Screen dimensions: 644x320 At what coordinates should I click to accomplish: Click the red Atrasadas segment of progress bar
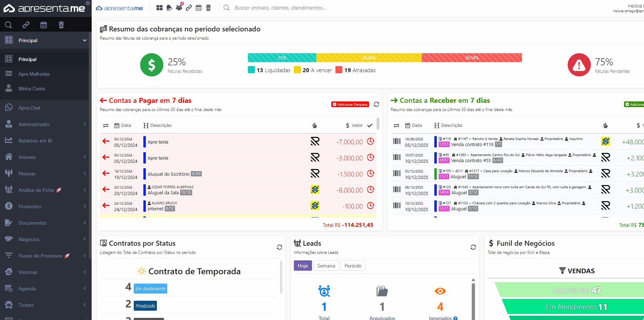click(471, 58)
